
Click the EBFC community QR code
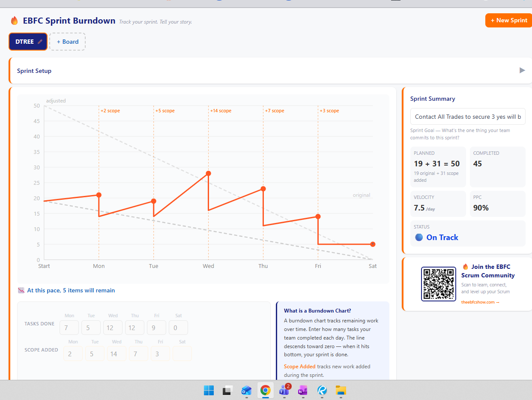click(439, 284)
